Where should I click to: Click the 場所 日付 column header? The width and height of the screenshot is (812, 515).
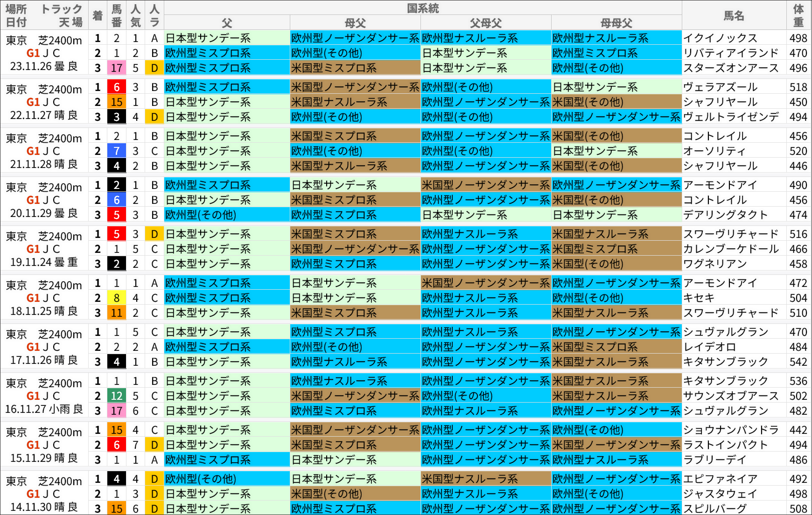pyautogui.click(x=16, y=15)
